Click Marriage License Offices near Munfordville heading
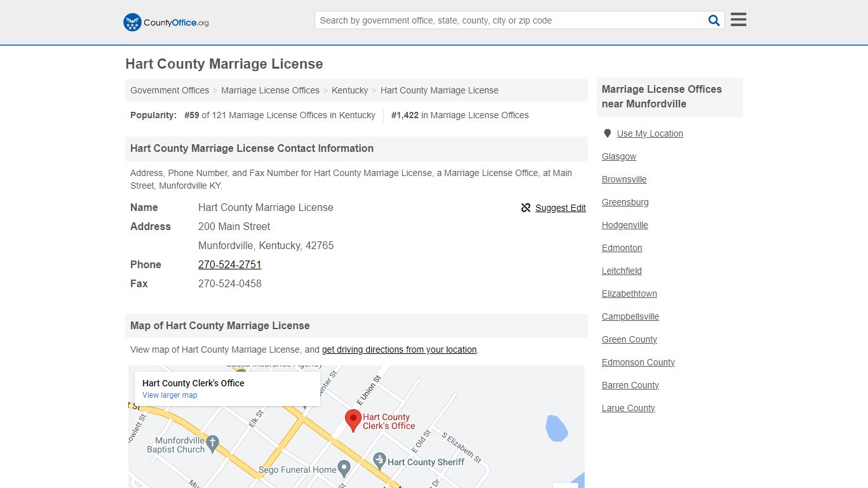Screen dimensions: 868x488 coord(661,97)
